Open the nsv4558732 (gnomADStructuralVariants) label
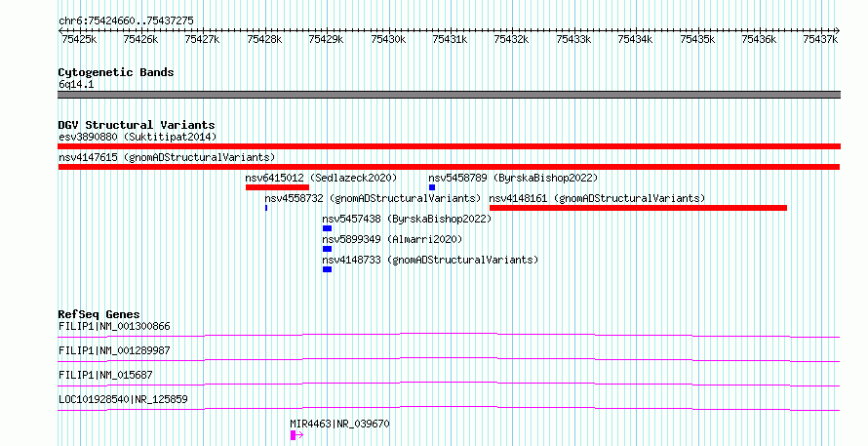This screenshot has height=446, width=868. tap(373, 198)
